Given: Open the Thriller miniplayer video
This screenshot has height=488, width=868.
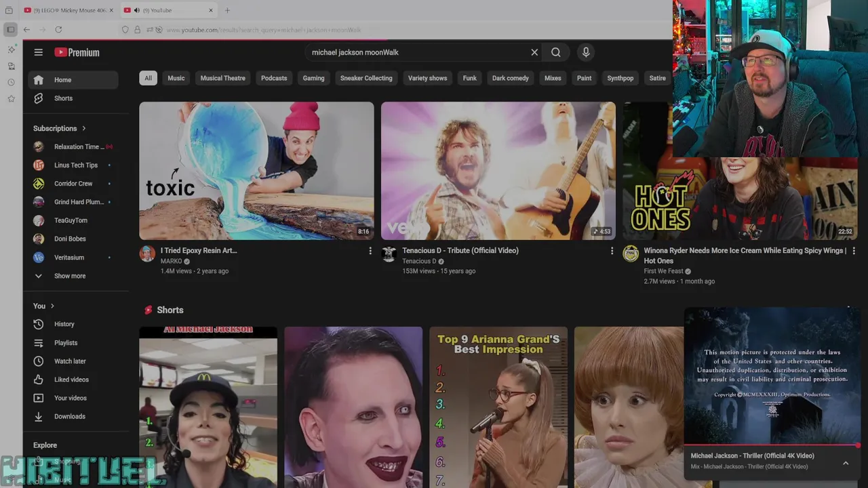Looking at the screenshot, I should pos(772,376).
